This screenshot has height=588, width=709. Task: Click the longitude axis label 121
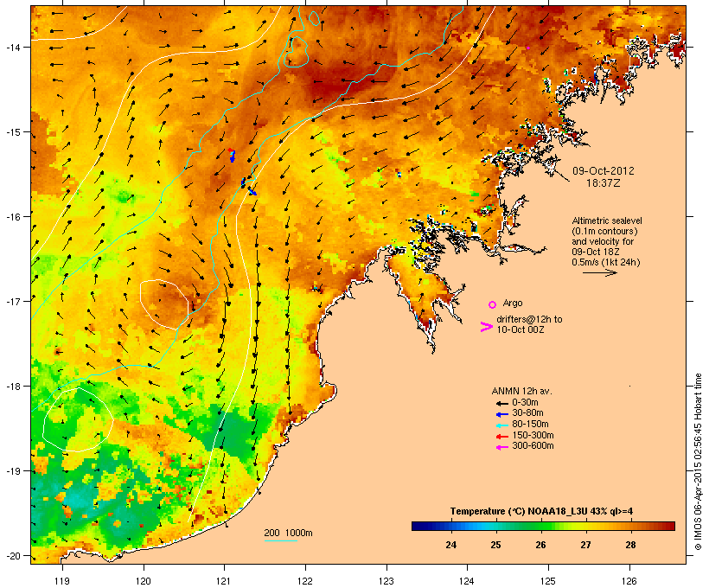click(x=224, y=581)
